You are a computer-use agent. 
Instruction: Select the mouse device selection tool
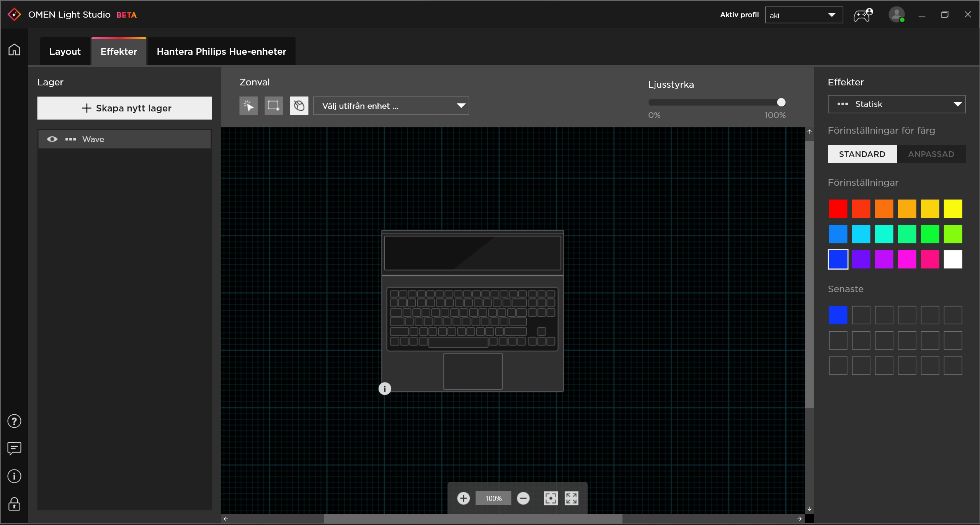pos(299,105)
